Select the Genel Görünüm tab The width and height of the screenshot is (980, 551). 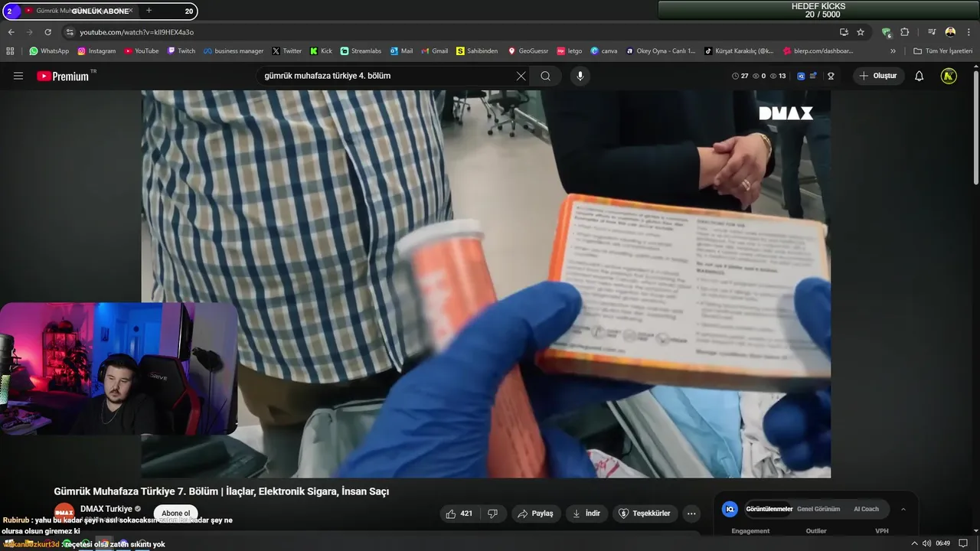pos(818,509)
